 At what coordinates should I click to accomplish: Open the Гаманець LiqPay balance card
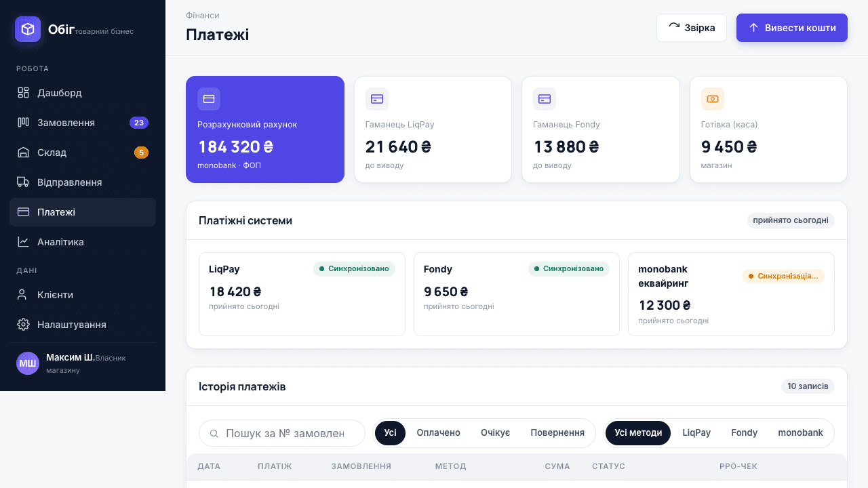[433, 129]
